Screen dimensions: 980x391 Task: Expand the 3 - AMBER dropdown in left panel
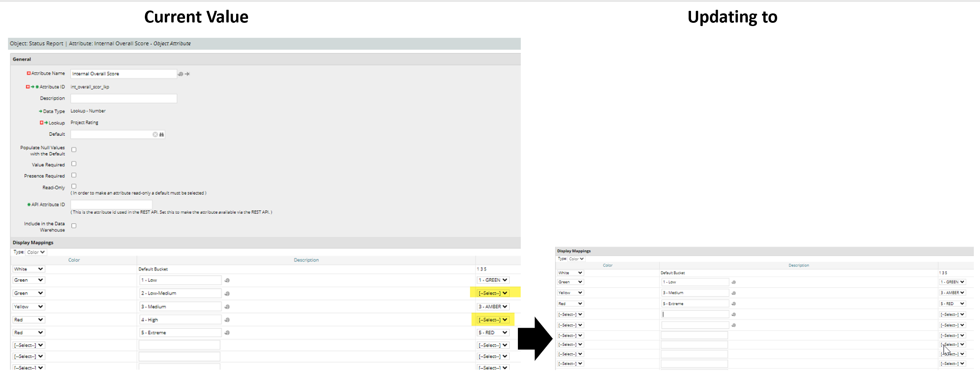point(493,307)
